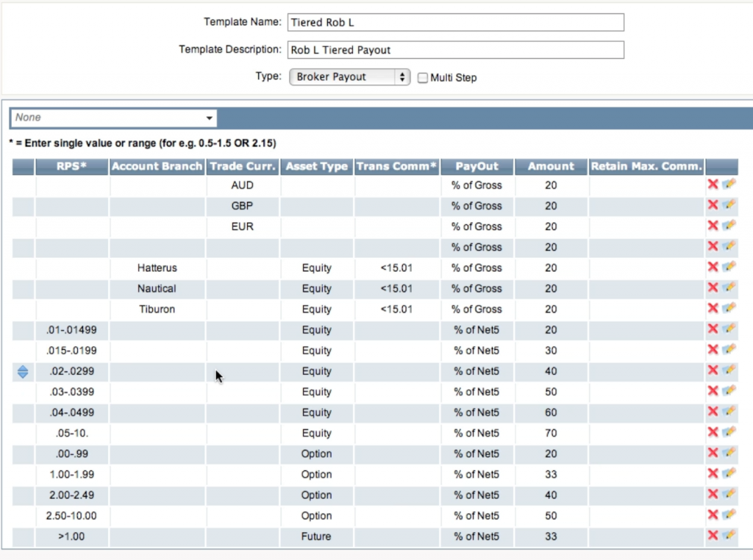
Task: Click the RPS* column header
Action: point(71,166)
